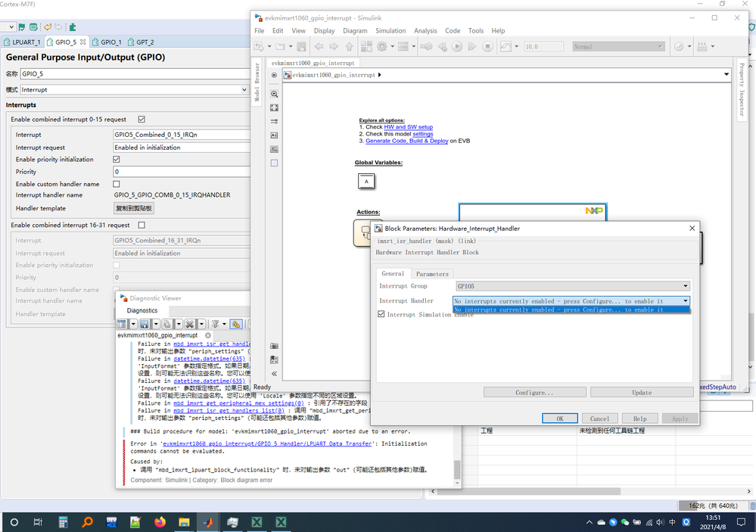Click the Step forward toolbar icon
Image resolution: width=756 pixels, height=532 pixels.
472,46
